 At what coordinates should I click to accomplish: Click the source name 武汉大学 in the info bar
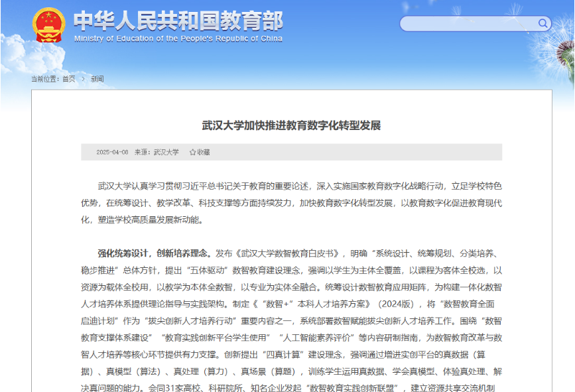point(166,152)
